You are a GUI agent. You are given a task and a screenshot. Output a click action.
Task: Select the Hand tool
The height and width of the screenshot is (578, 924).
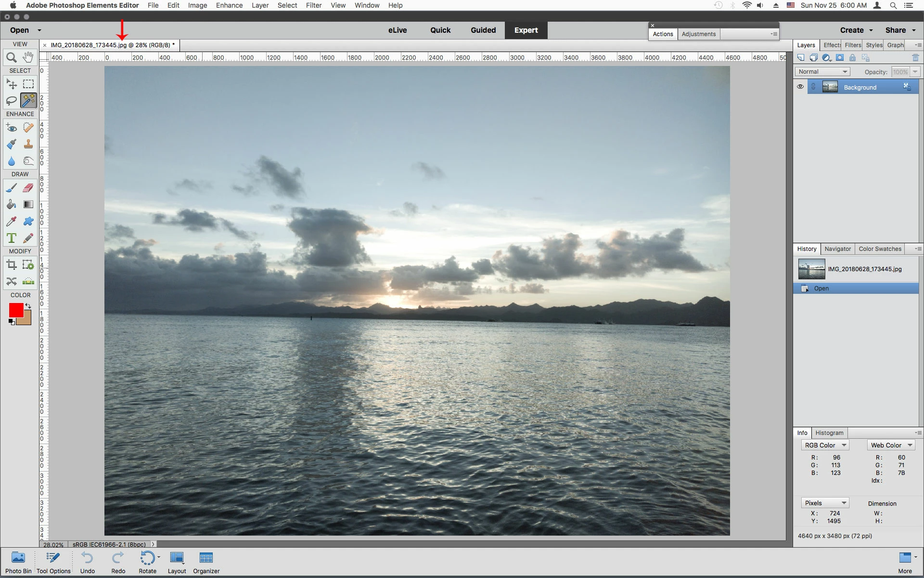click(28, 57)
